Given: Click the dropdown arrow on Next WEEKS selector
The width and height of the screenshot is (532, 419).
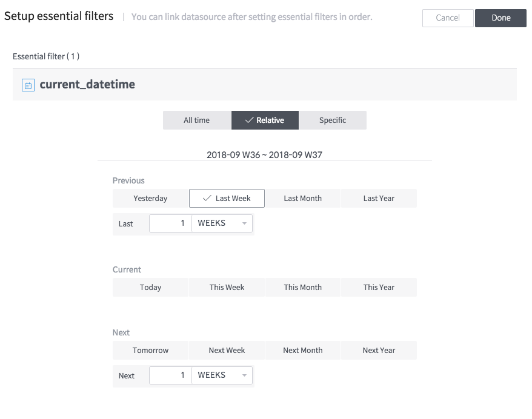Looking at the screenshot, I should pyautogui.click(x=245, y=375).
